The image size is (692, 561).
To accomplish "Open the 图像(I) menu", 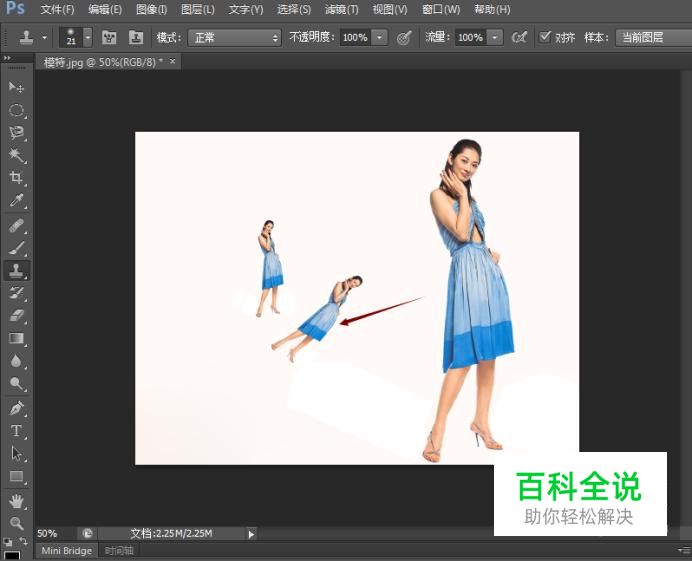I will (151, 9).
